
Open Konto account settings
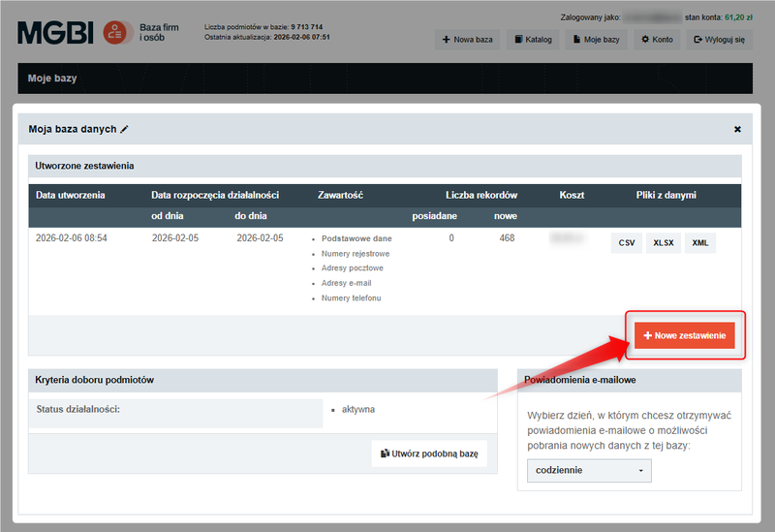pos(657,40)
